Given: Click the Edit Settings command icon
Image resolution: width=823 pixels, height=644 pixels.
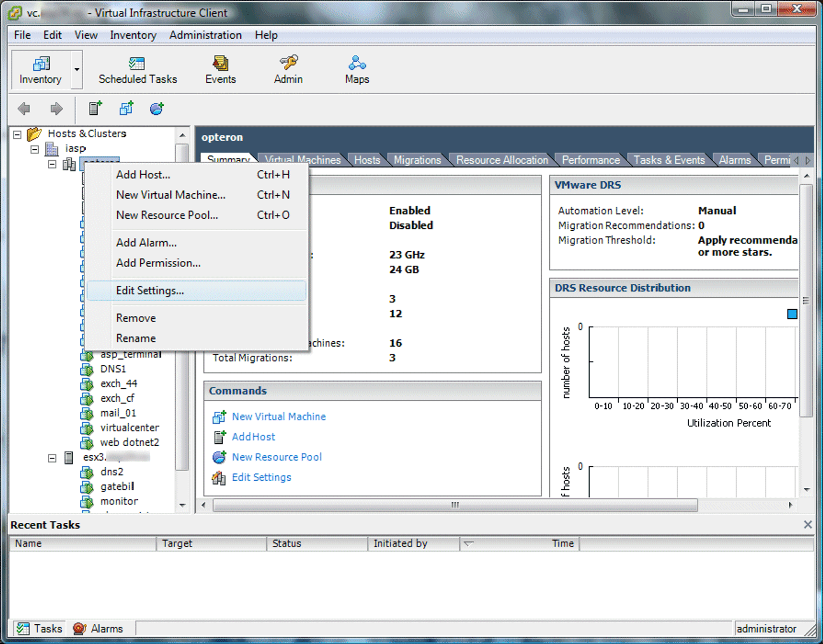Looking at the screenshot, I should pos(219,477).
